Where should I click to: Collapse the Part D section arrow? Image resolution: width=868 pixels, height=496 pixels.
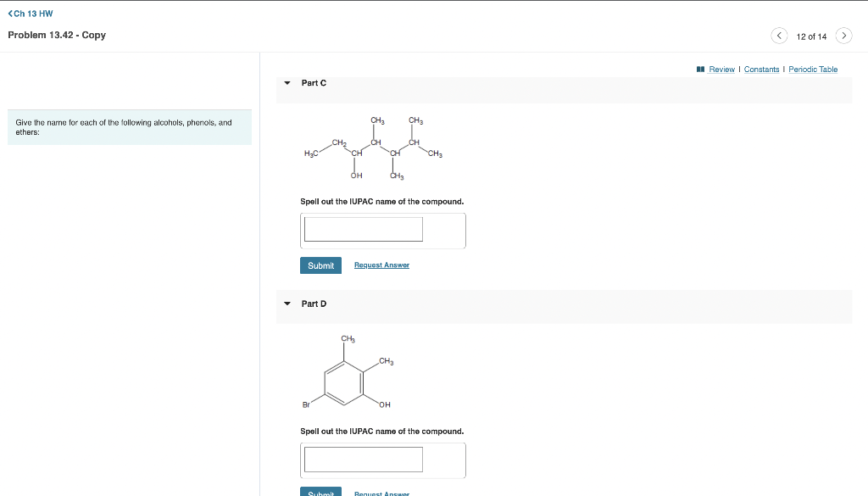click(287, 304)
